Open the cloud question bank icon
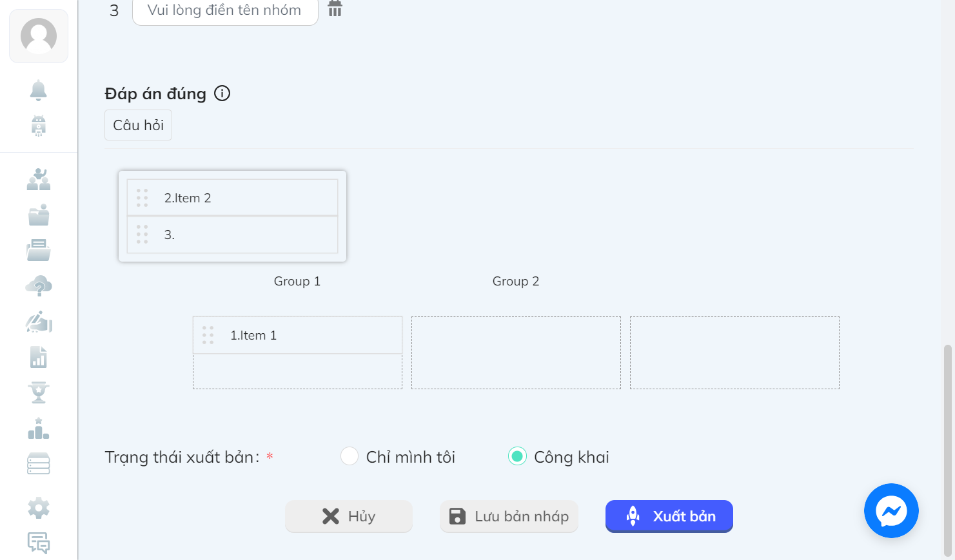 pyautogui.click(x=39, y=285)
